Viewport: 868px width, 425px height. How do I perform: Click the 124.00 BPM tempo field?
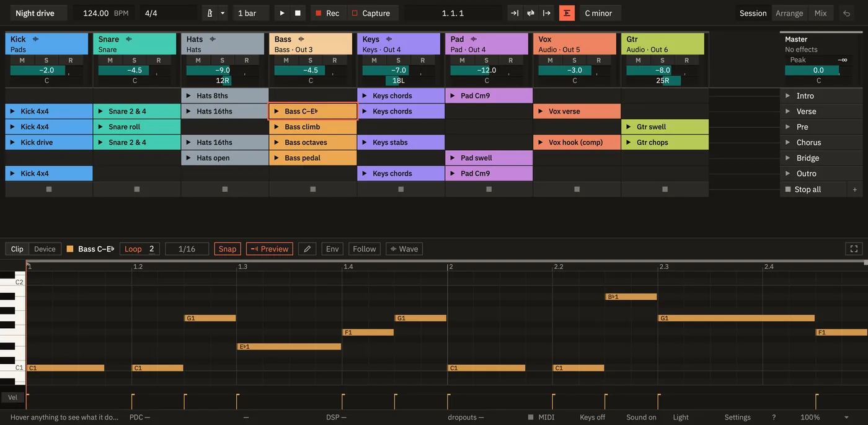[104, 13]
